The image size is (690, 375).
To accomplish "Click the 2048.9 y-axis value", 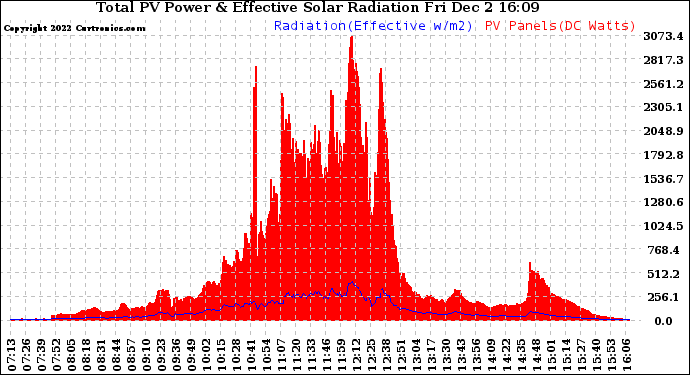I will coord(663,131).
